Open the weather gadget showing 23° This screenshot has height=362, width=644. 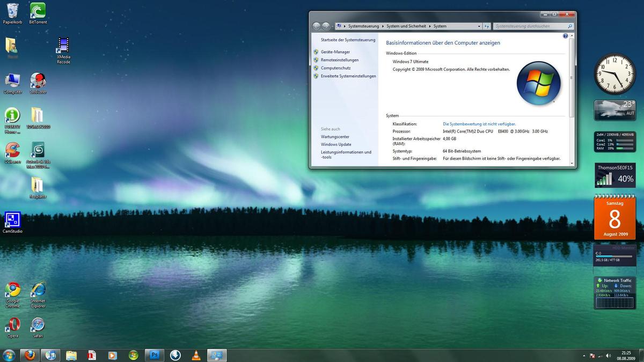(x=614, y=110)
